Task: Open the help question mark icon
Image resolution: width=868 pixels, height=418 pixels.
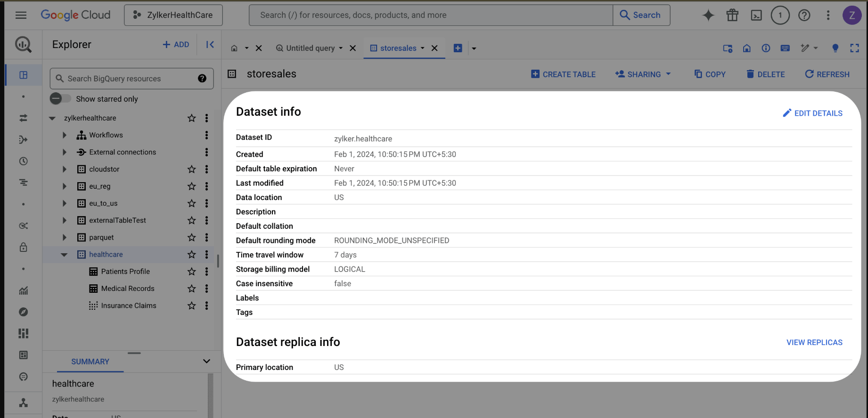Action: point(804,16)
